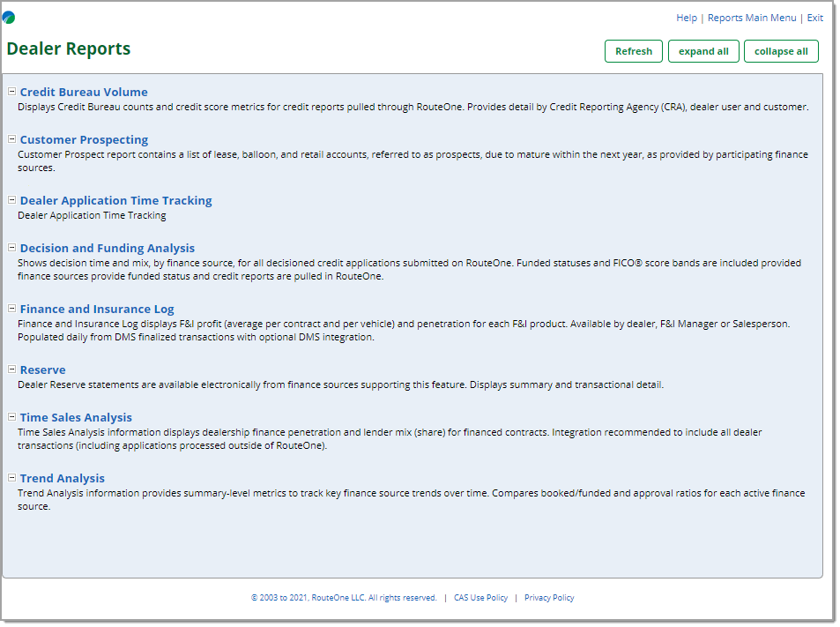Open the Reserve report

(x=43, y=369)
